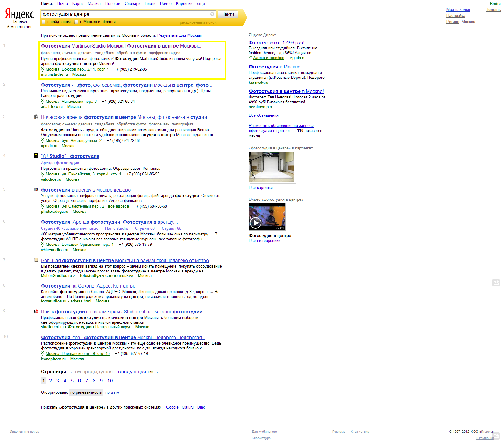Click the favicon beside the upruda.ru result

click(36, 117)
